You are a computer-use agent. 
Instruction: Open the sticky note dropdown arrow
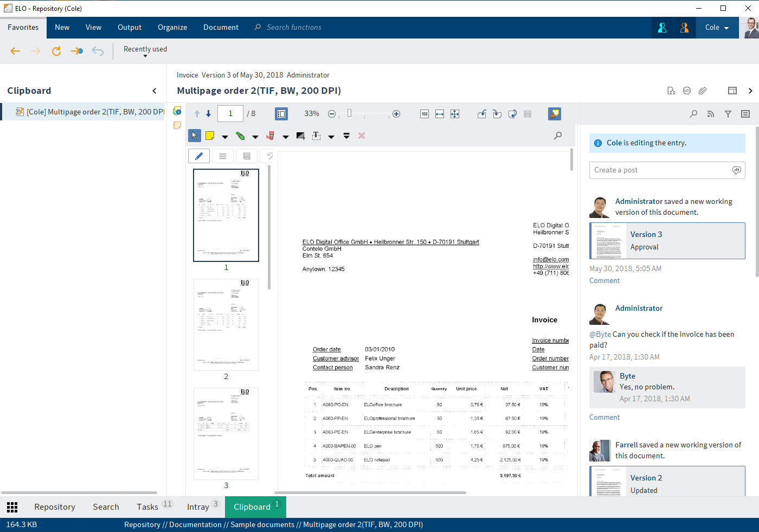[x=225, y=137]
